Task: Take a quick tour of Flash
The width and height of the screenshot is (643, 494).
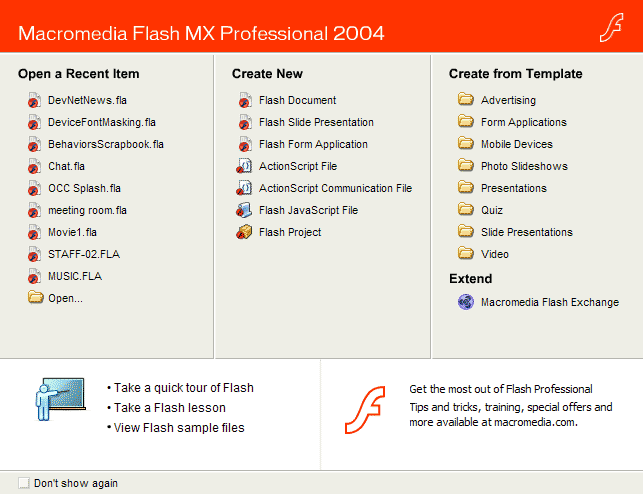Action: [x=184, y=388]
